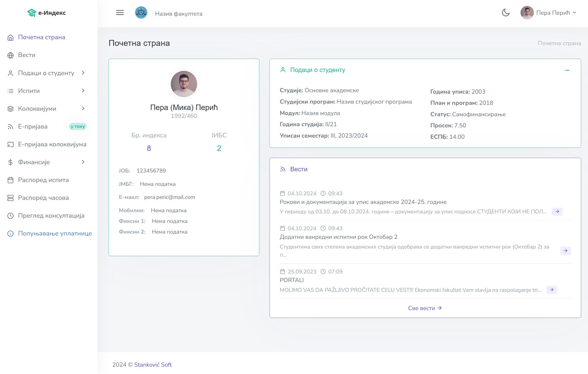The width and height of the screenshot is (588, 374).
Task: Click the faculty logo emblem
Action: click(141, 13)
